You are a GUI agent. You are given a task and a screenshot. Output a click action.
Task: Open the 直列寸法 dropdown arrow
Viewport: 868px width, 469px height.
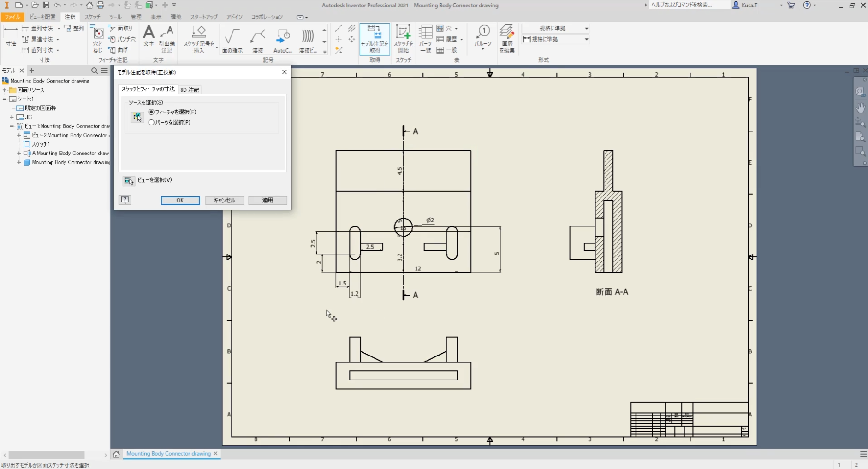coord(58,50)
